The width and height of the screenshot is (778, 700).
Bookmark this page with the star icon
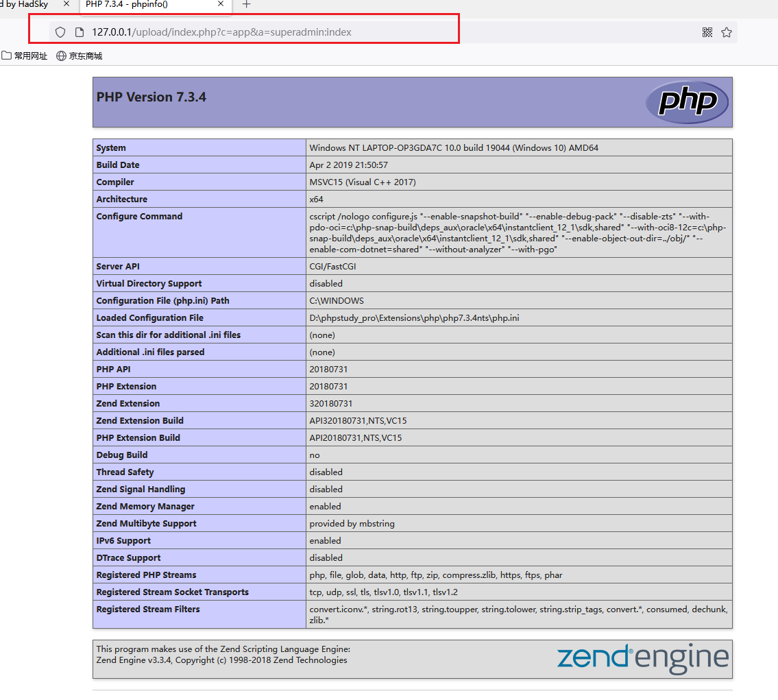[x=727, y=32]
